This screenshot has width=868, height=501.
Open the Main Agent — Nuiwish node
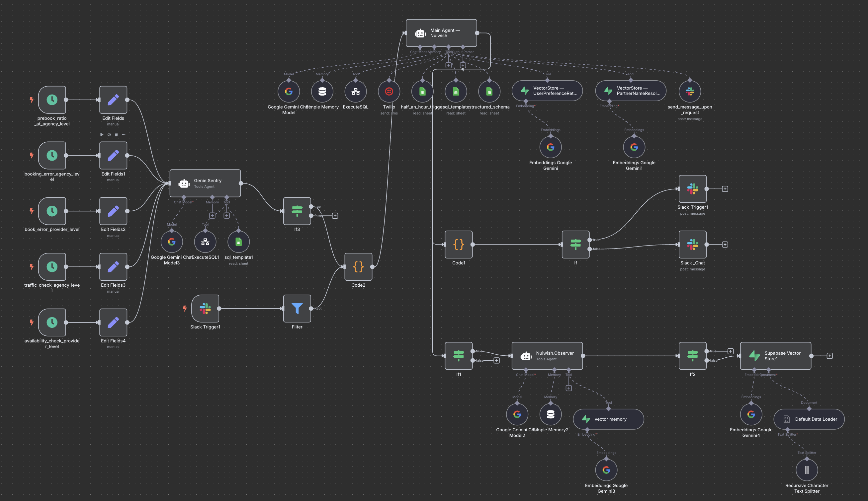(441, 33)
